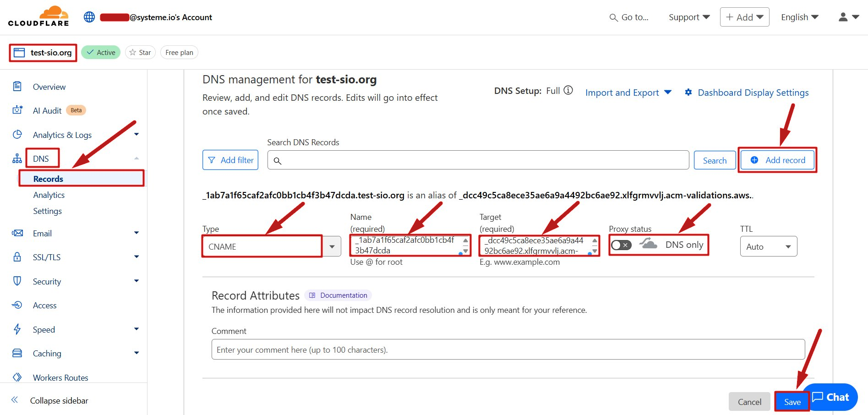Collapse the DNS sidebar section
The height and width of the screenshot is (415, 868).
(x=136, y=158)
